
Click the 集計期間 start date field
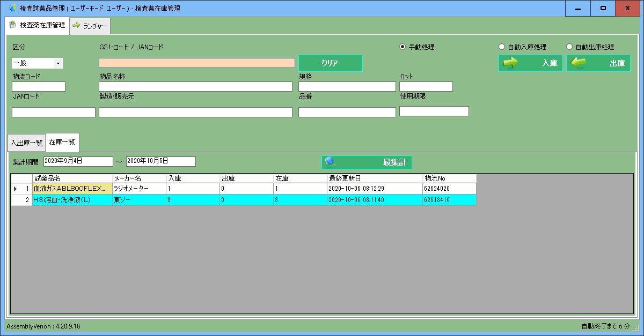pos(78,161)
